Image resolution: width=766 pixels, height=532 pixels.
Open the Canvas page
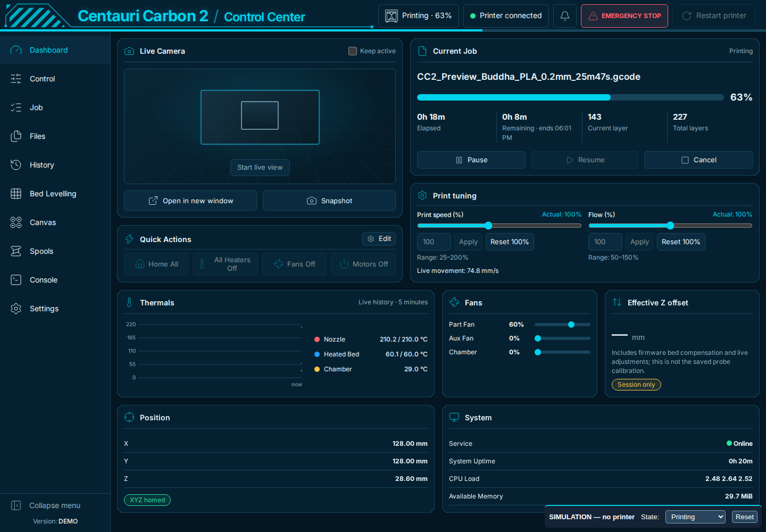(55, 222)
